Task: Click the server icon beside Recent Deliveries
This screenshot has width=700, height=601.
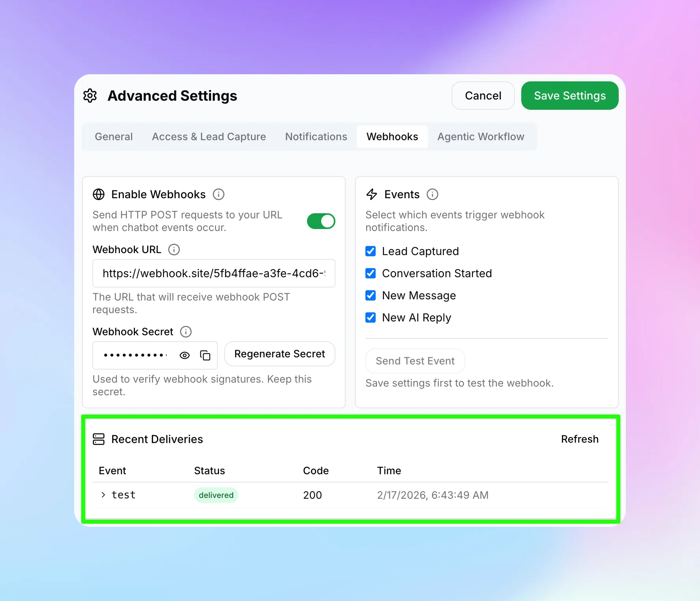Action: click(98, 439)
